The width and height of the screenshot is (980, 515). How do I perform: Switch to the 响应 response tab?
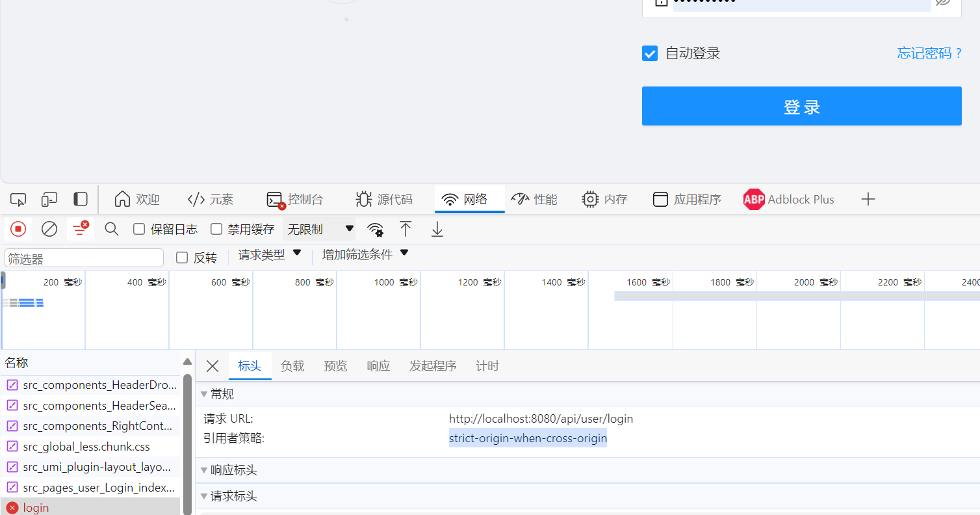pyautogui.click(x=378, y=366)
